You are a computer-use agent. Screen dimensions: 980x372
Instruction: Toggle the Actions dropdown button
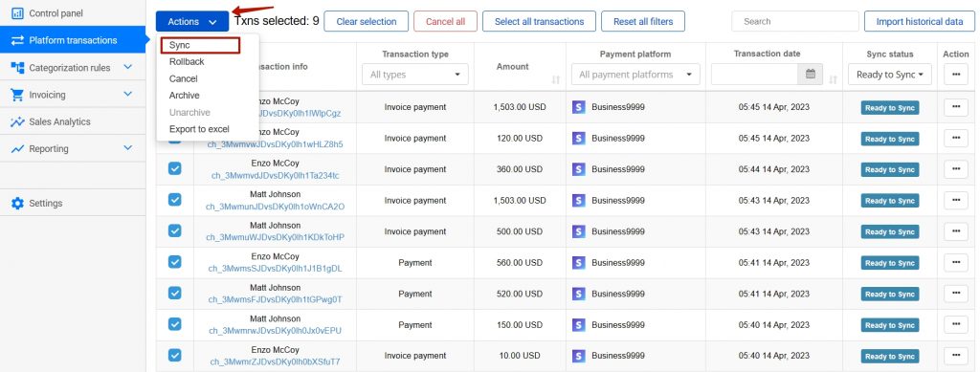[x=192, y=21]
